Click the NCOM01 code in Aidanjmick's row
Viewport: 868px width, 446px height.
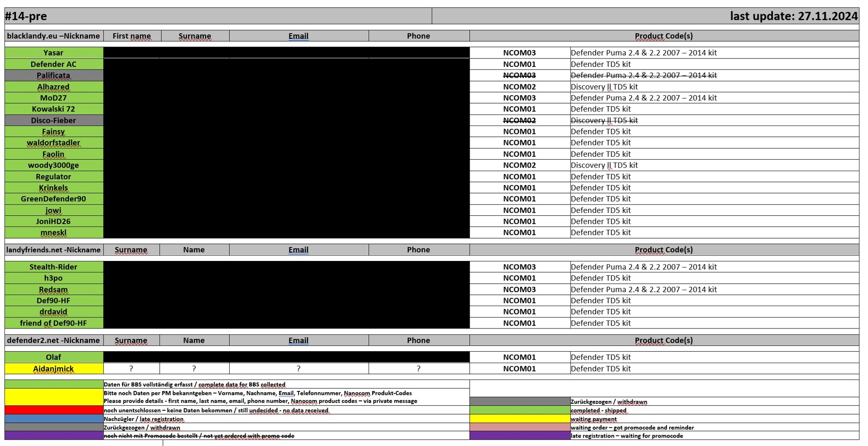click(519, 369)
